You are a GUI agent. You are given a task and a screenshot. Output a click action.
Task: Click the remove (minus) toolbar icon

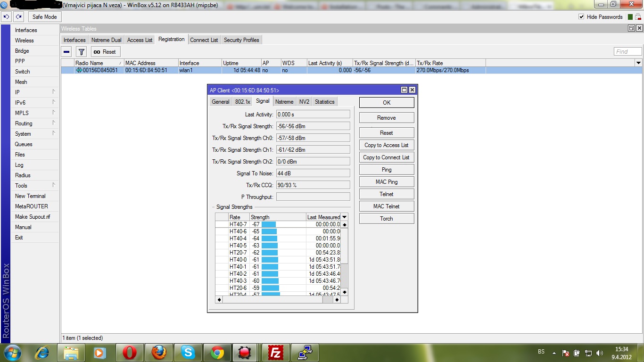(66, 52)
